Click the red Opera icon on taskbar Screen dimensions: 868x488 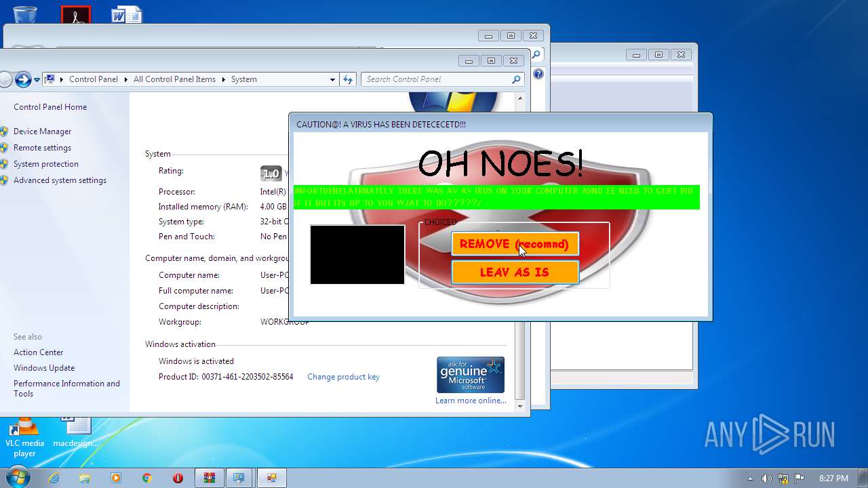click(178, 478)
